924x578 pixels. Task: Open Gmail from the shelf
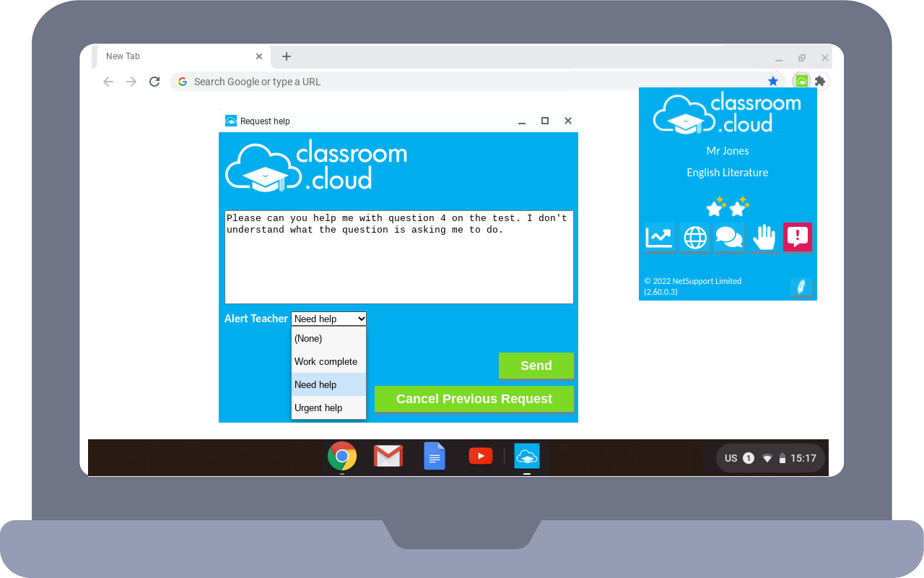(x=388, y=456)
